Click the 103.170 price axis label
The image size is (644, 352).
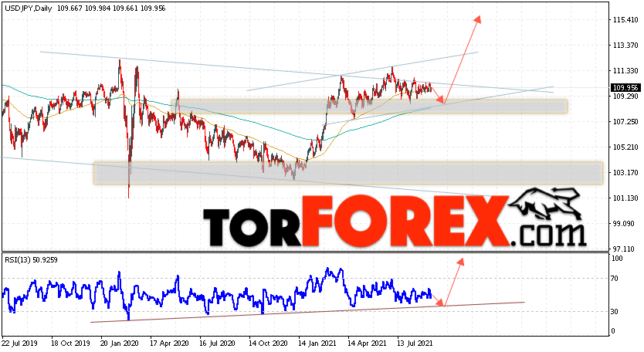tap(625, 172)
